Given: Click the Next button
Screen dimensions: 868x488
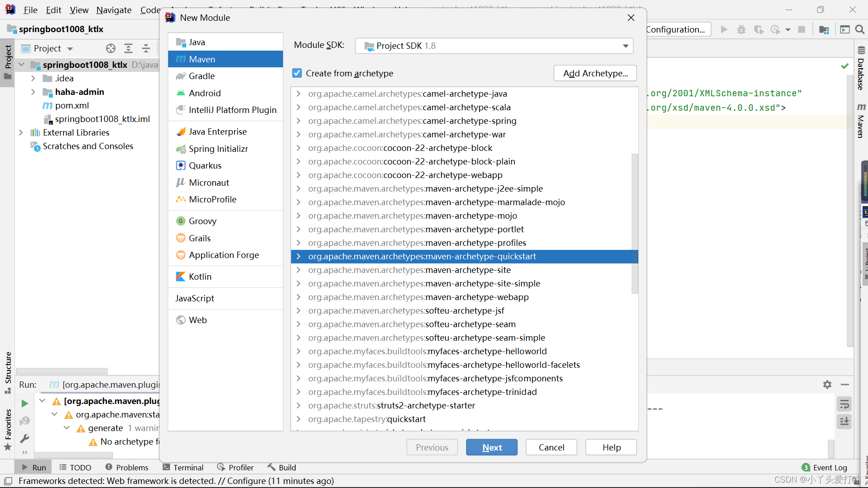Looking at the screenshot, I should (x=491, y=447).
